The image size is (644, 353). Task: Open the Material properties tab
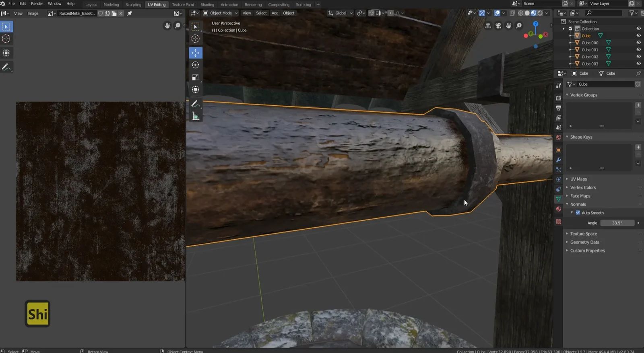559,209
